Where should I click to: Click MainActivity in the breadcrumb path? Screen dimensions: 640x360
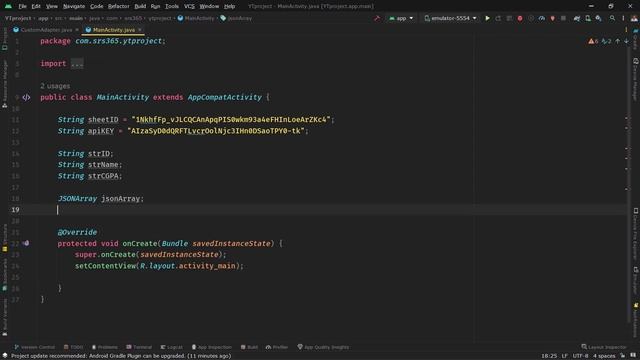coord(196,18)
